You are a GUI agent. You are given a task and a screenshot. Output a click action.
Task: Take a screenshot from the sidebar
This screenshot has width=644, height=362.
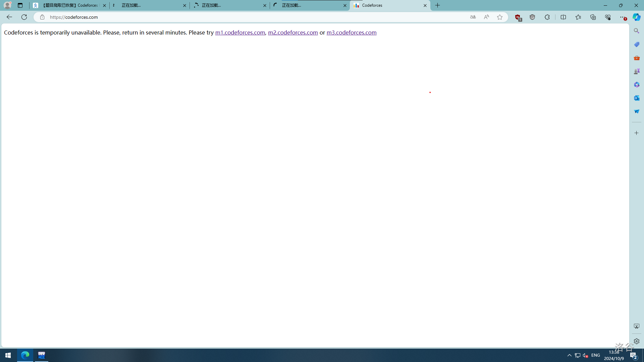[x=637, y=326]
